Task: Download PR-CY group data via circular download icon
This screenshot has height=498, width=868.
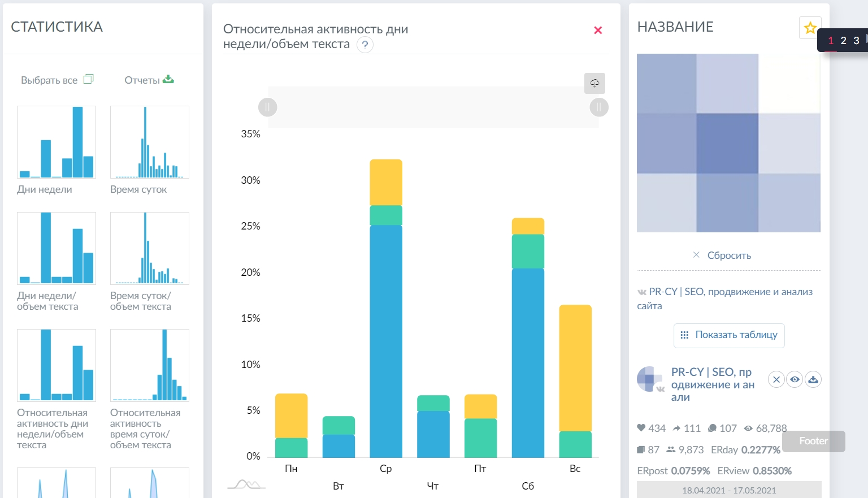Action: tap(813, 379)
